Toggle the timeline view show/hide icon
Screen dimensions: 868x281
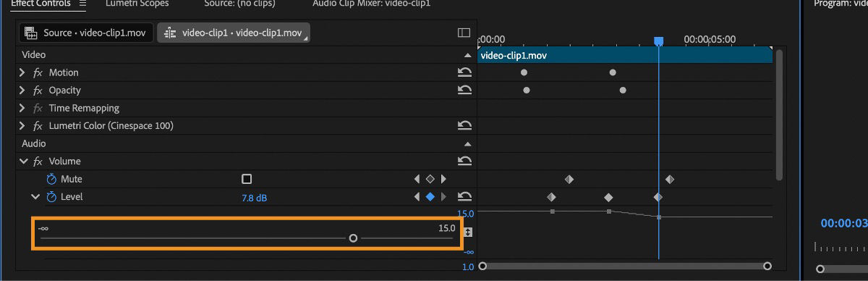[x=464, y=33]
